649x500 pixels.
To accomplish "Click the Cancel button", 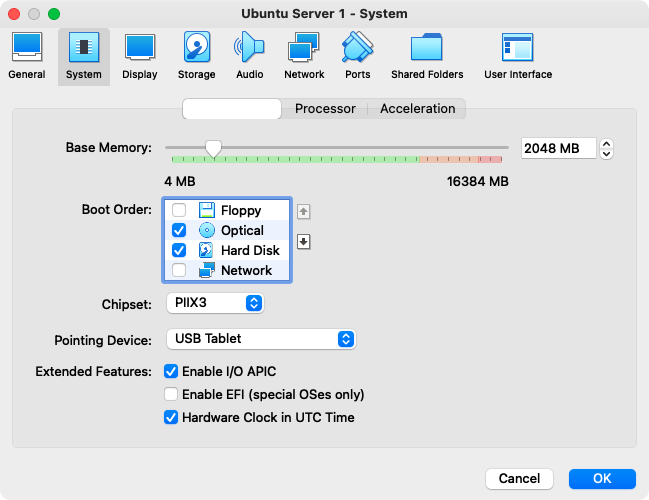I will coord(519,478).
